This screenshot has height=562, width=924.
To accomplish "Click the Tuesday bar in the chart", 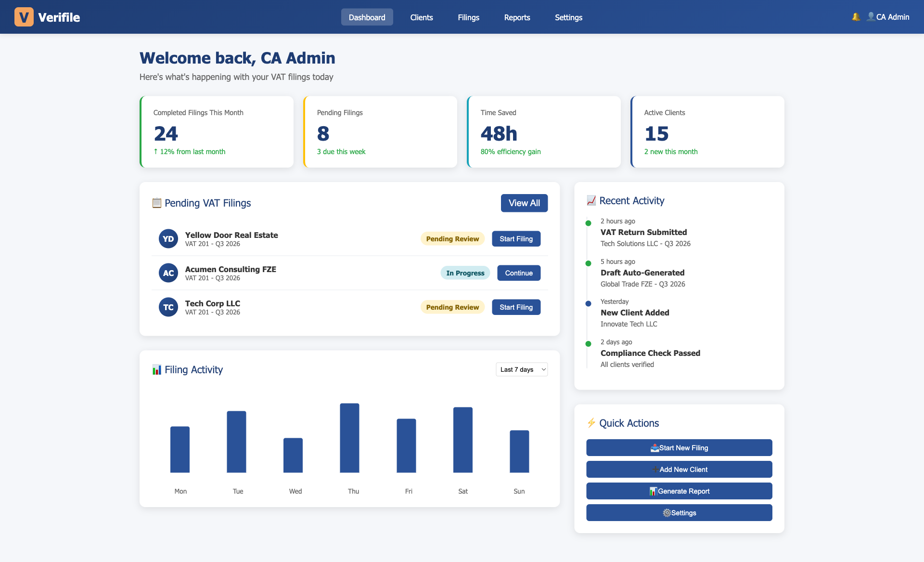I will [x=236, y=442].
